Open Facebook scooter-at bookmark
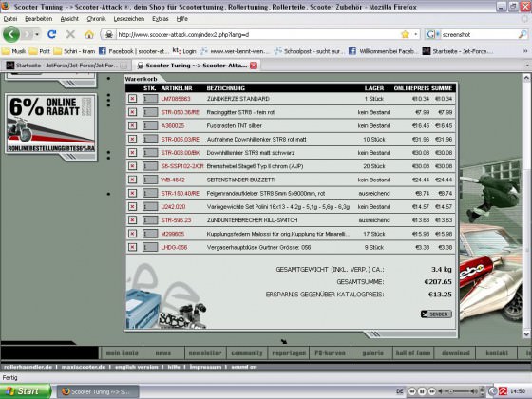532x399 pixels. click(x=133, y=51)
